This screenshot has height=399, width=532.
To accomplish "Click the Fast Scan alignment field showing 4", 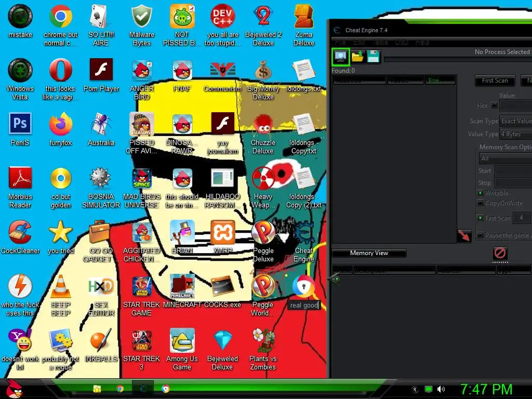I will coord(521,218).
